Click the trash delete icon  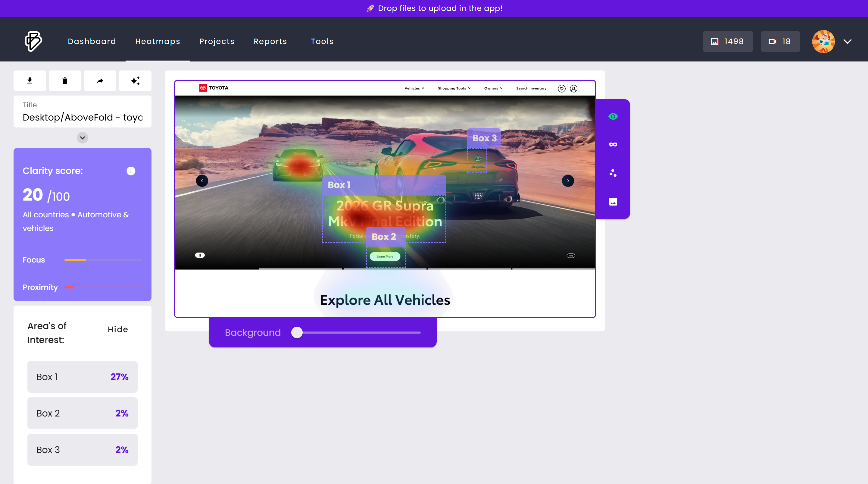tap(65, 80)
